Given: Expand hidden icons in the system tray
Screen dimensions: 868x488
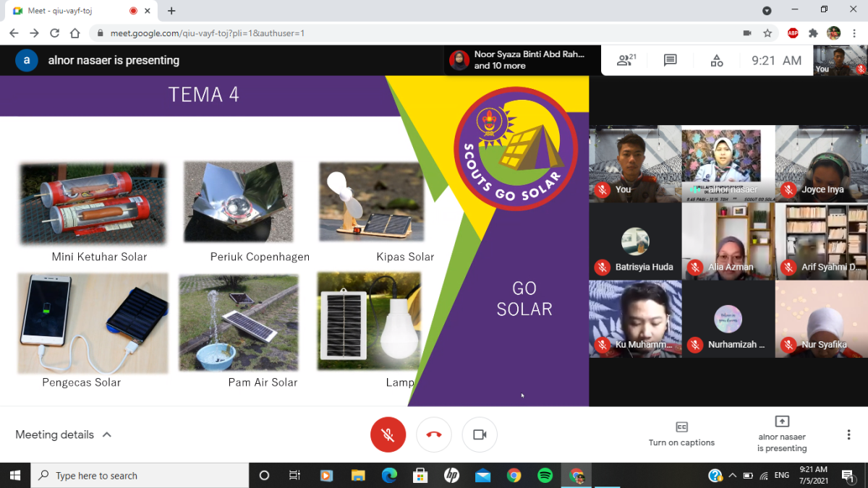Looking at the screenshot, I should click(x=733, y=475).
